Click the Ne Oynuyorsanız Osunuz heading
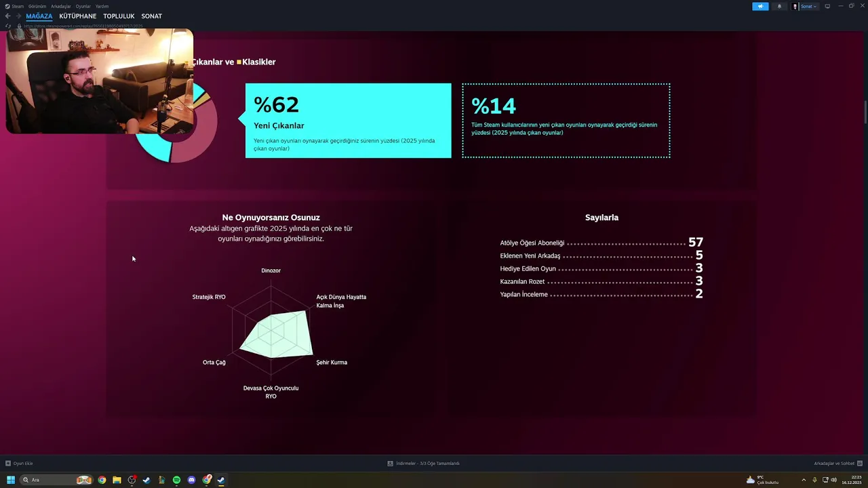 (x=271, y=218)
